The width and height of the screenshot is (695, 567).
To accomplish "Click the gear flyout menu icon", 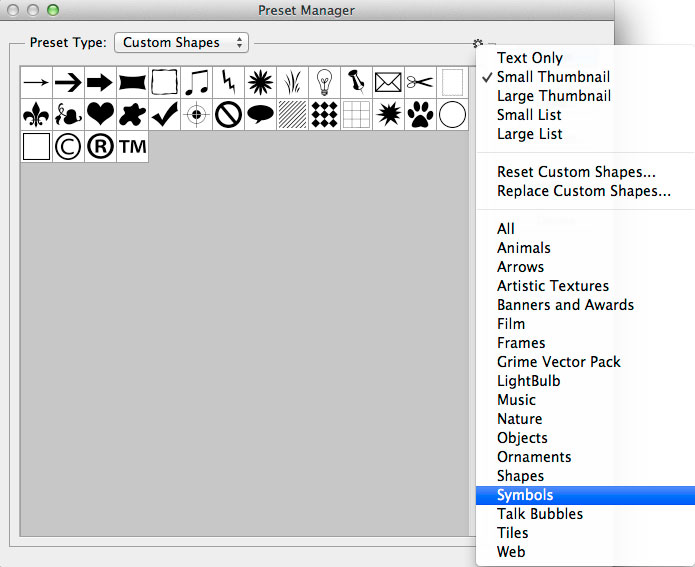I will tap(478, 44).
